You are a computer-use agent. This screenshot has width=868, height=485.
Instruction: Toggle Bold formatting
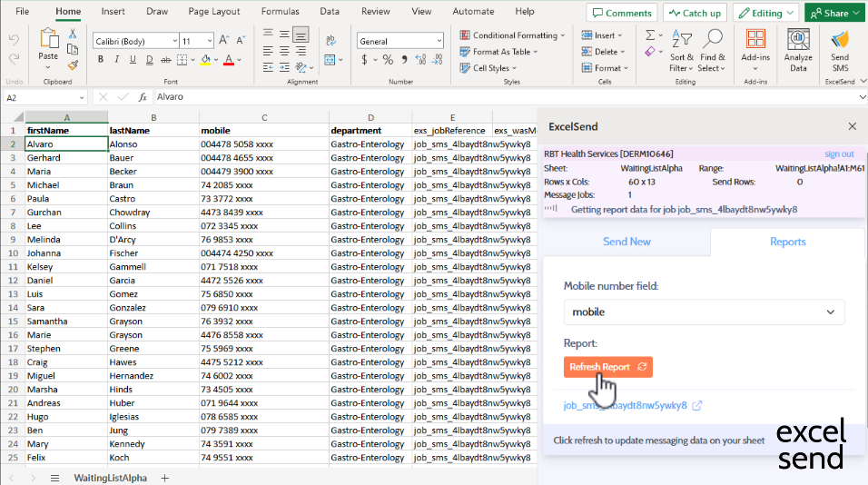tap(100, 60)
